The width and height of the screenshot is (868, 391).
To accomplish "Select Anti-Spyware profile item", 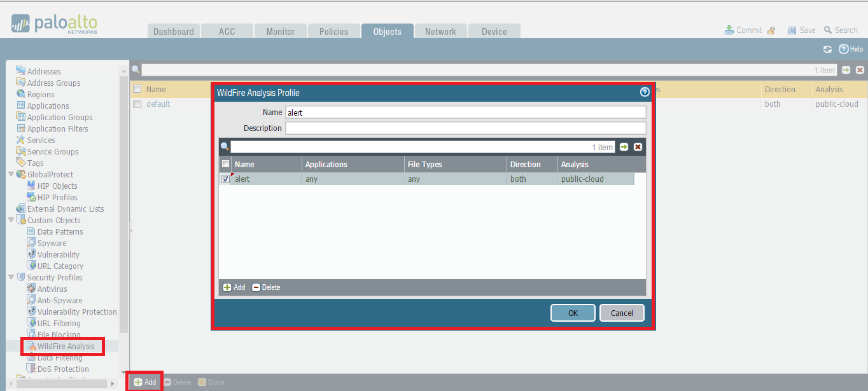I will pyautogui.click(x=60, y=300).
